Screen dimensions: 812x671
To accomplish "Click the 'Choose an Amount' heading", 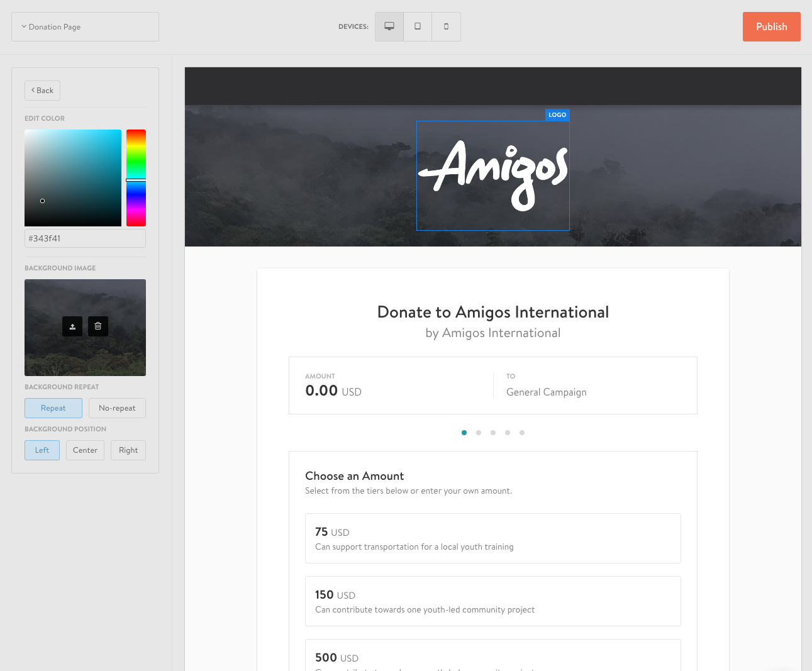I will 355,476.
